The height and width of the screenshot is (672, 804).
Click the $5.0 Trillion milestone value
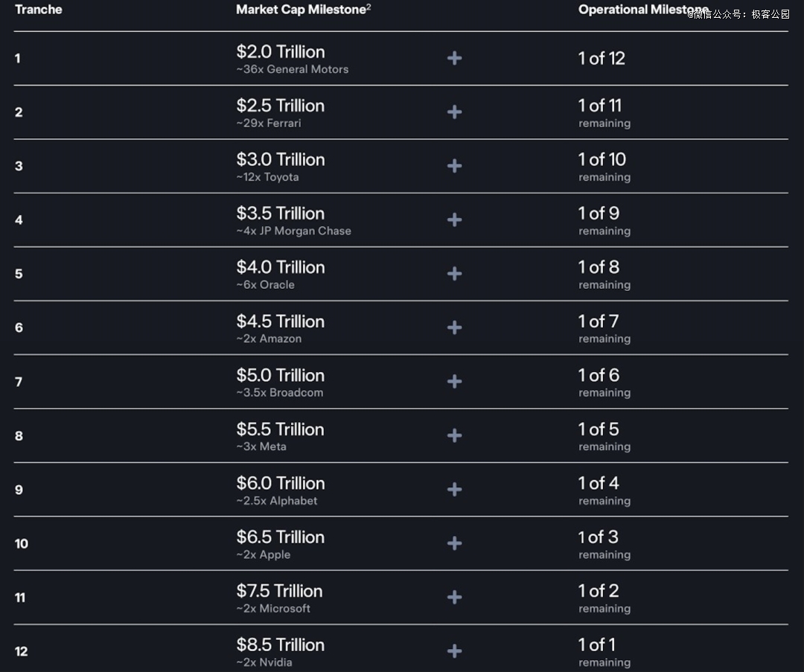coord(280,375)
